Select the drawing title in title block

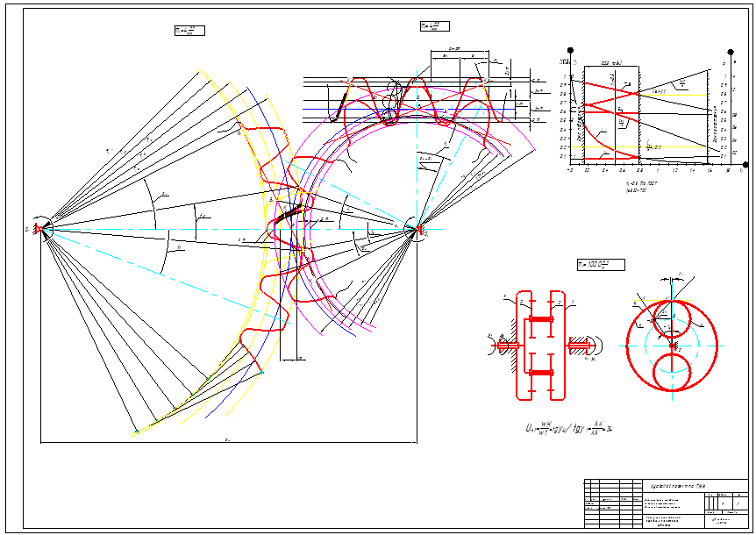coord(676,485)
